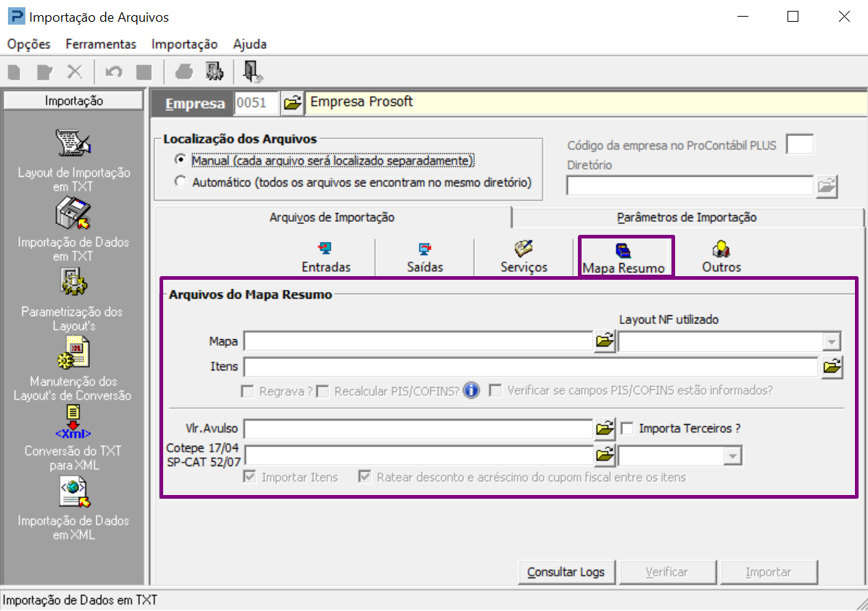This screenshot has height=611, width=868.
Task: Open Importação de Dados em TXT icon
Action: tap(73, 214)
